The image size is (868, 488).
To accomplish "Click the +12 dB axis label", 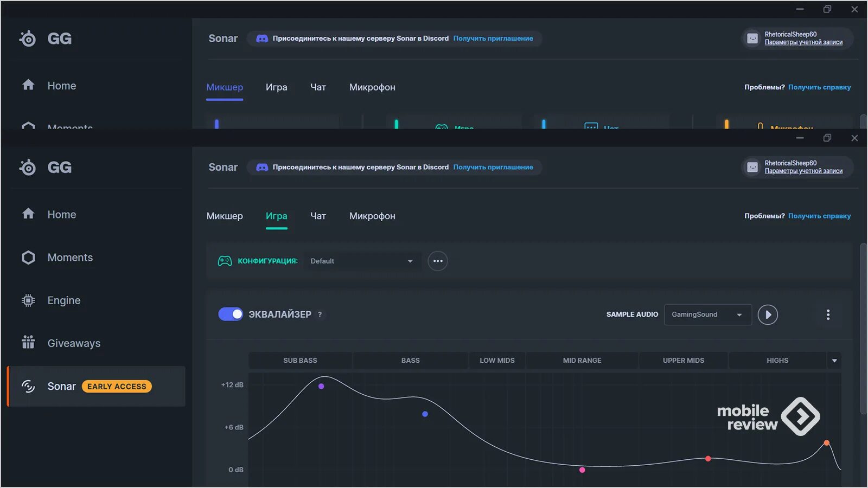I will click(x=232, y=385).
